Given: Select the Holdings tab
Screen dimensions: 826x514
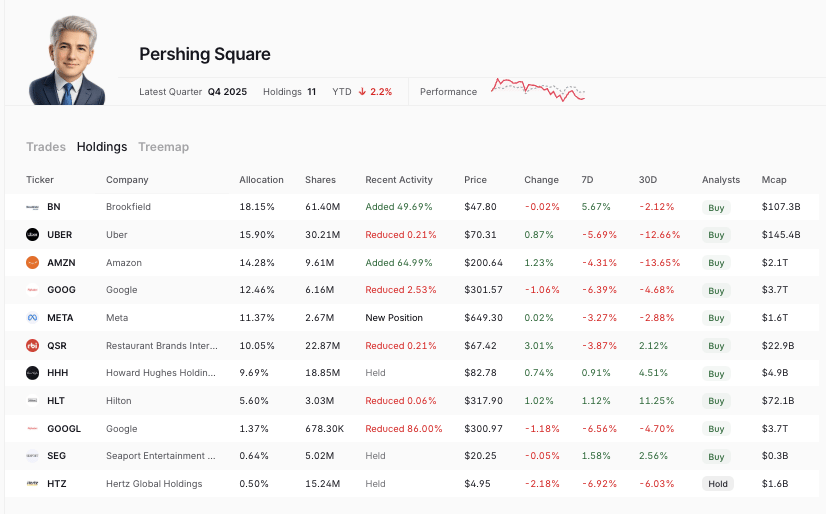Looking at the screenshot, I should [x=102, y=147].
